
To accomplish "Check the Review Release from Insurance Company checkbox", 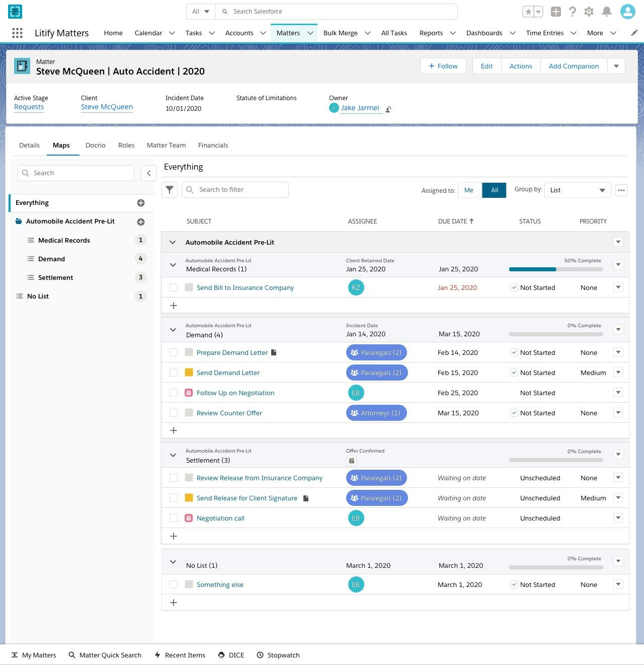I will coord(174,478).
